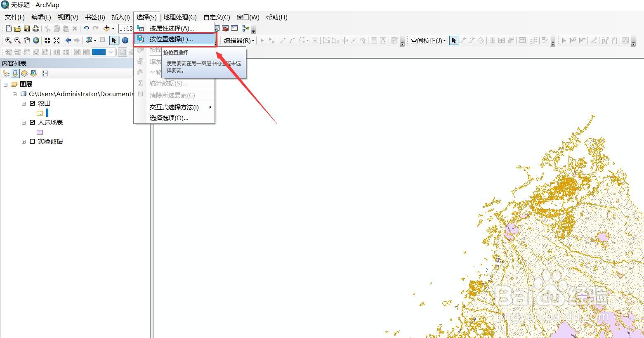The height and width of the screenshot is (338, 644).
Task: Save the map using the floppy icon
Action: [x=26, y=28]
